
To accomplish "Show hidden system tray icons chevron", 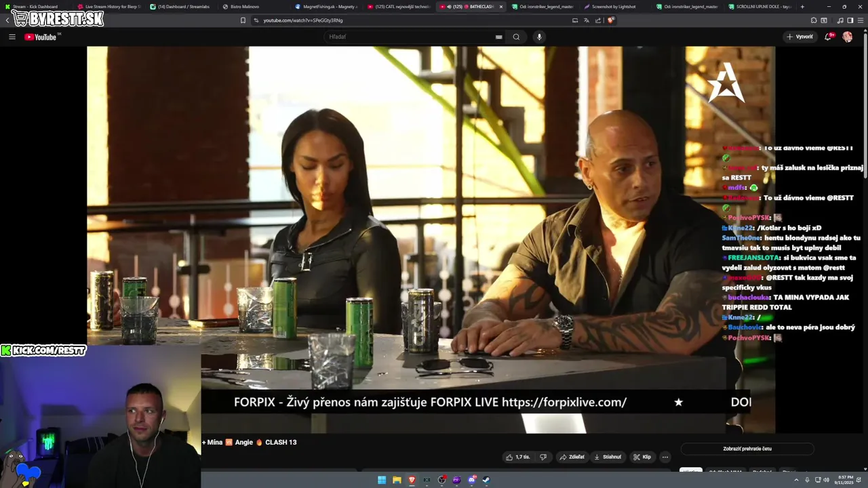I will click(797, 480).
